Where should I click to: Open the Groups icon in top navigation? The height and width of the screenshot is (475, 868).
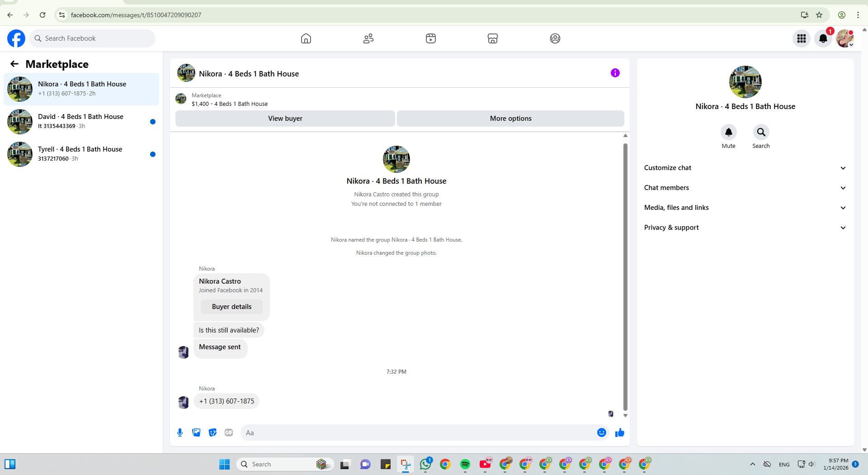click(555, 38)
